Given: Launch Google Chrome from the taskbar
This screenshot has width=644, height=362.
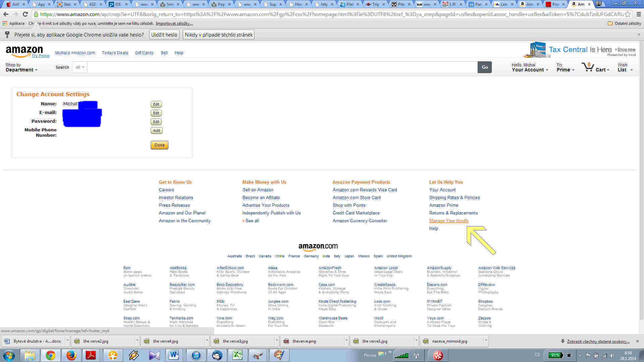Looking at the screenshot, I should pos(51,355).
